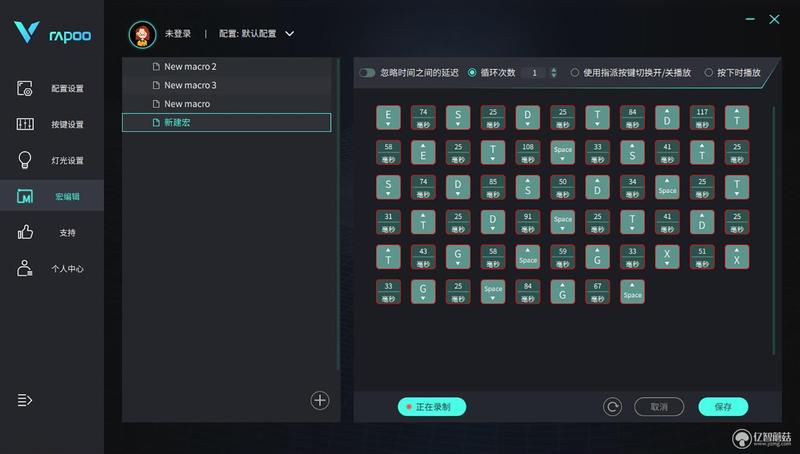The image size is (800, 454).
Task: Select the New macro 2 entry
Action: (x=227, y=66)
